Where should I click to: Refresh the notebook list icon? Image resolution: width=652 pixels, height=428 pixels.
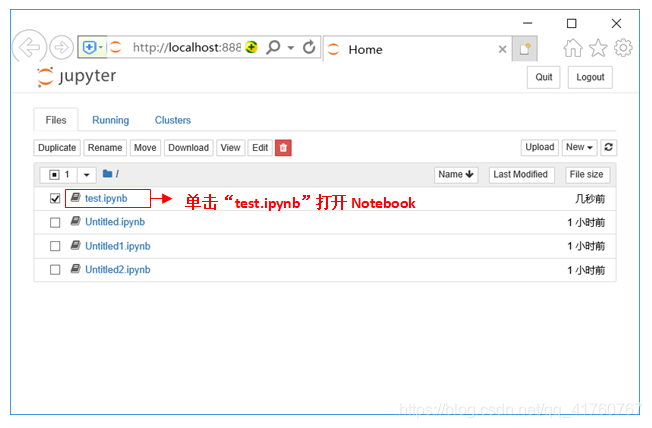click(x=608, y=147)
